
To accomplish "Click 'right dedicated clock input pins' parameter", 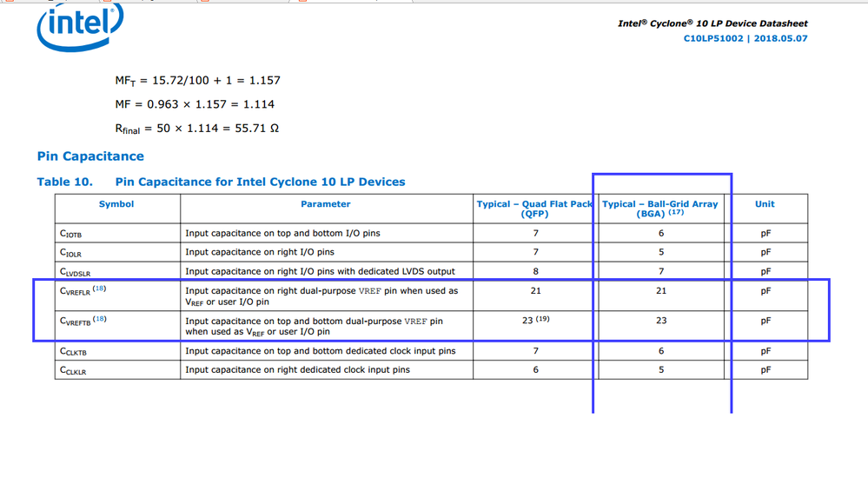I will click(x=297, y=370).
